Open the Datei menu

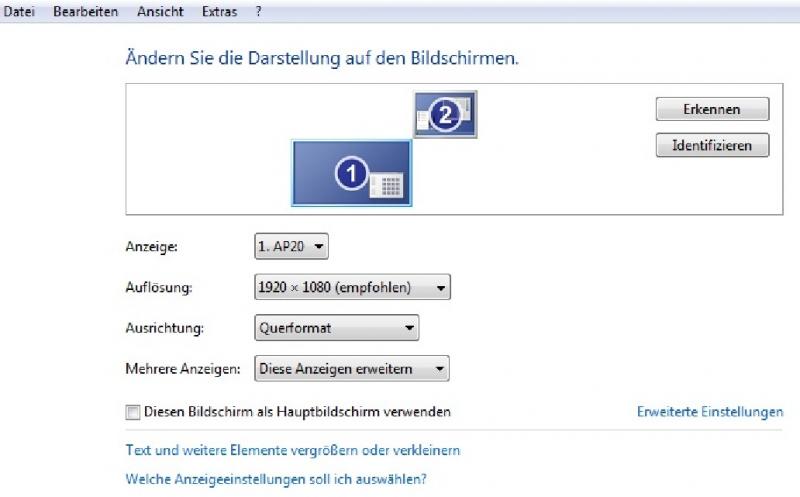(19, 12)
